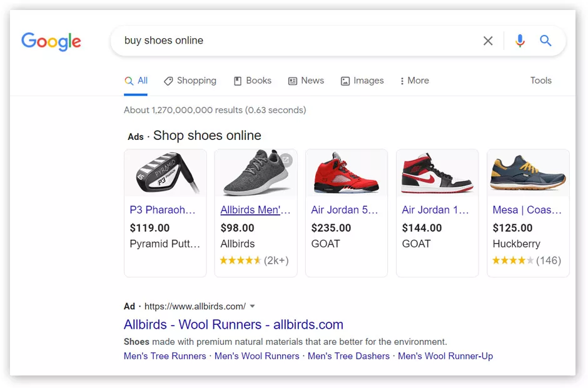Select the Images tab
588x388 pixels.
[362, 81]
